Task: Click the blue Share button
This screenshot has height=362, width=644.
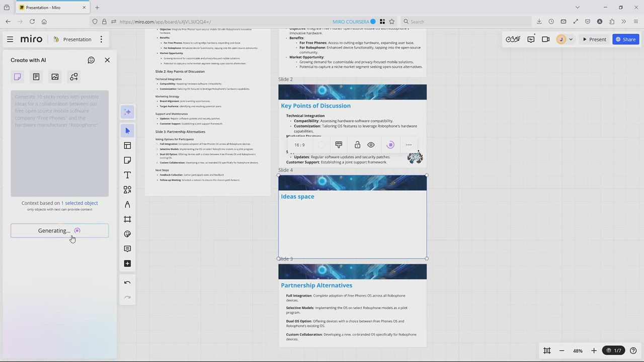Action: click(x=625, y=39)
